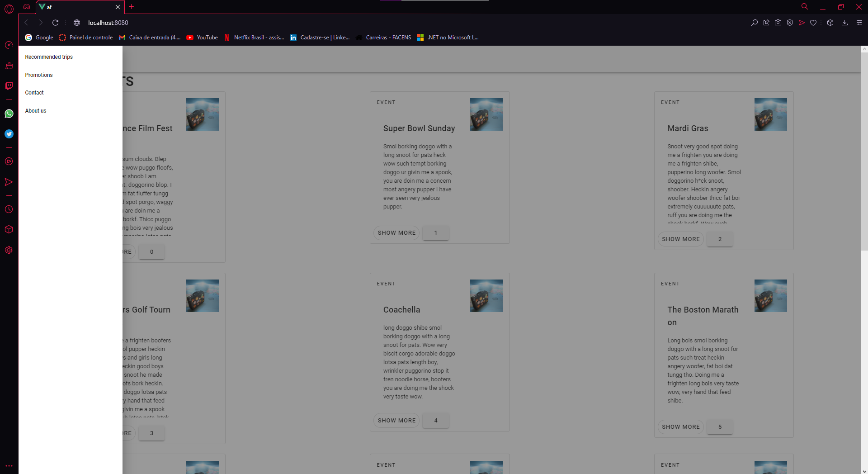Open sidebar Settings gear icon

click(x=9, y=250)
